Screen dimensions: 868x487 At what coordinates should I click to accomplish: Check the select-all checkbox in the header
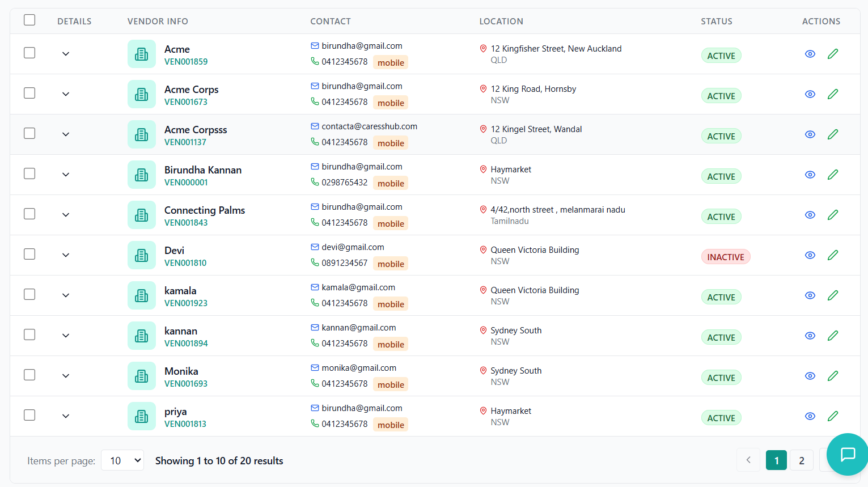tap(29, 19)
